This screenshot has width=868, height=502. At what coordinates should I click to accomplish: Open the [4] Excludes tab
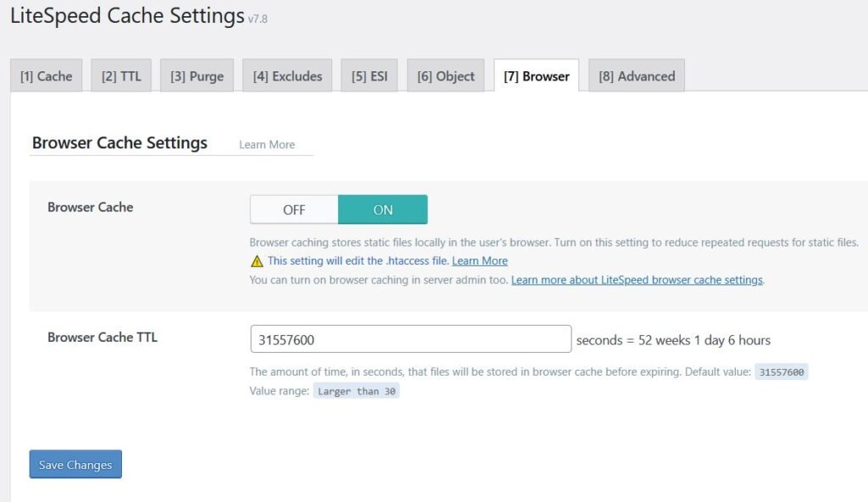coord(287,75)
